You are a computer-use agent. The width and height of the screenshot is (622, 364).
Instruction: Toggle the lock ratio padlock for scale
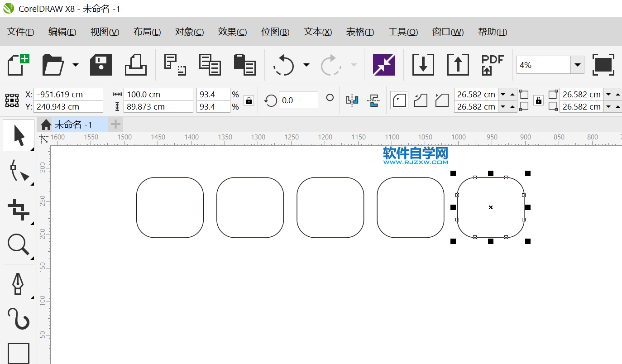249,101
